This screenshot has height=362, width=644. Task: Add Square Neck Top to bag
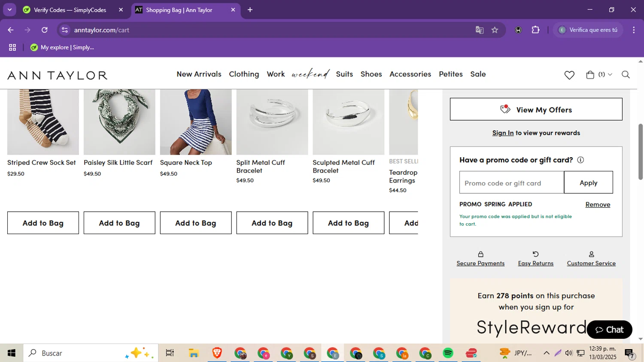pos(196,223)
